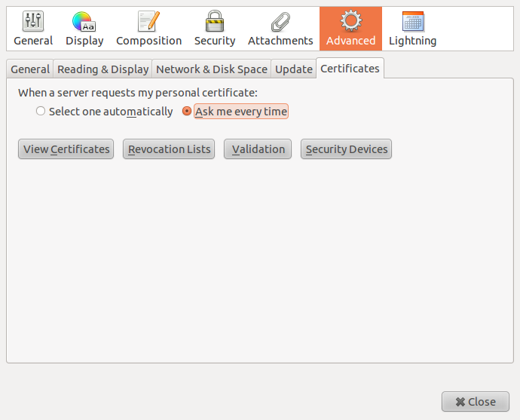Image resolution: width=520 pixels, height=420 pixels.
Task: Close the preferences dialog
Action: (475, 402)
